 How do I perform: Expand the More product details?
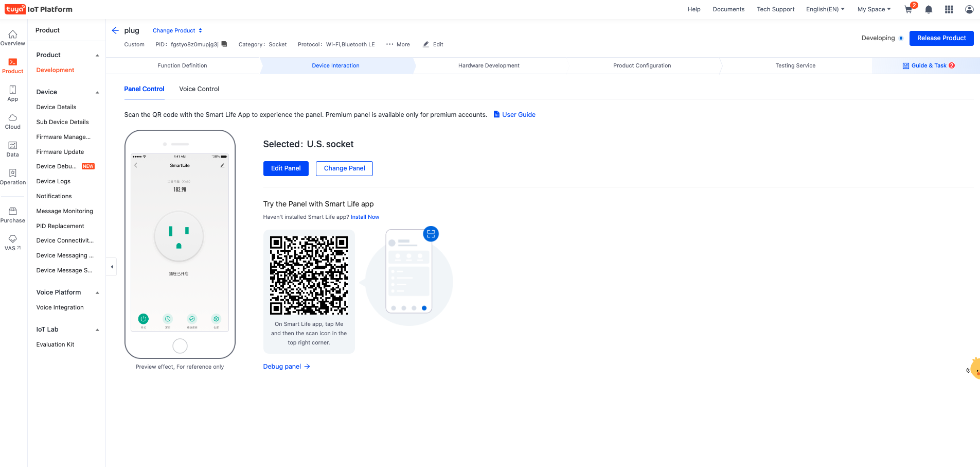tap(398, 44)
